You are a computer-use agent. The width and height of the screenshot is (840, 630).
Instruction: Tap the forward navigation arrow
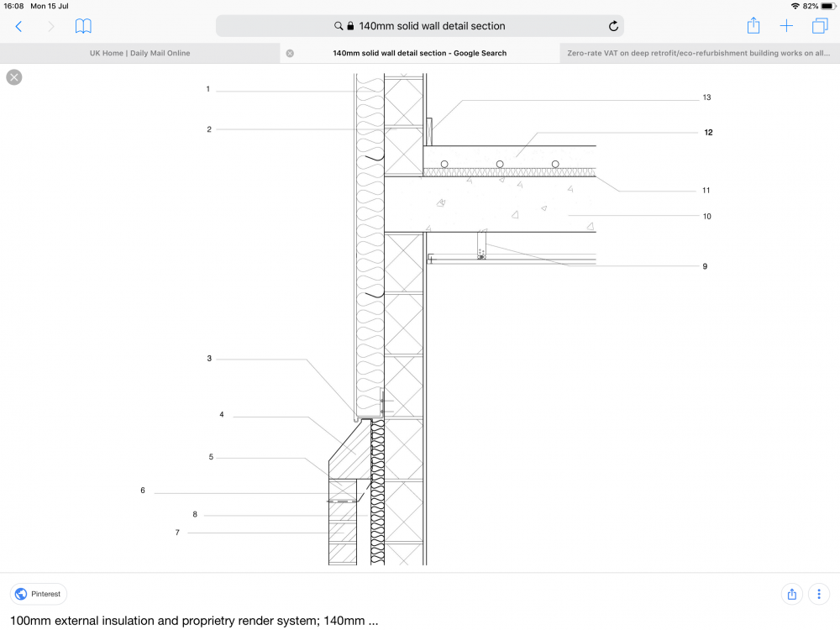point(51,26)
